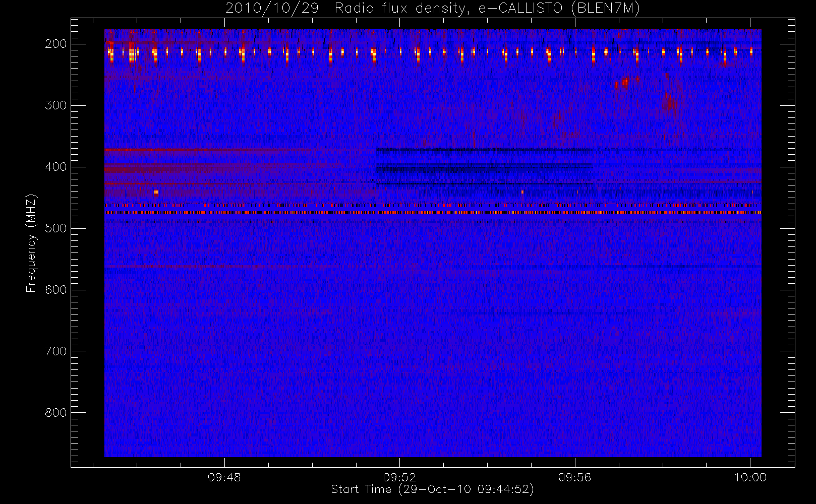Click the 10:00 time tick label
816x504 pixels.
(x=750, y=477)
